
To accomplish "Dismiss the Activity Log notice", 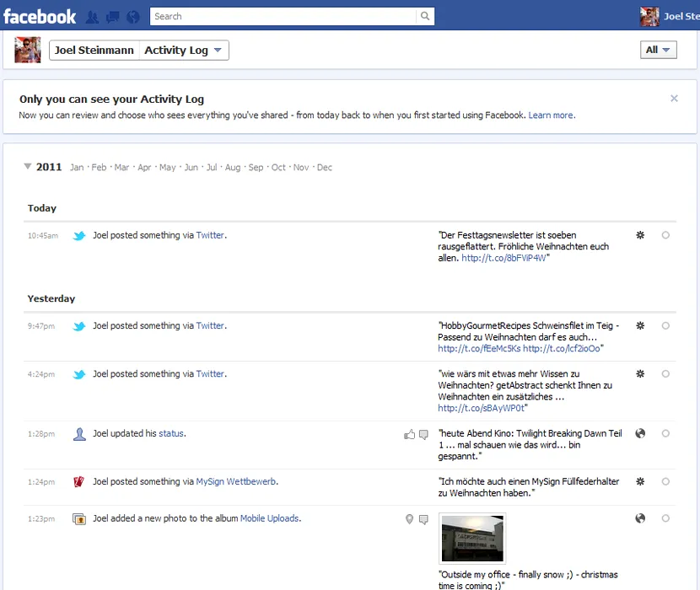I will [674, 98].
